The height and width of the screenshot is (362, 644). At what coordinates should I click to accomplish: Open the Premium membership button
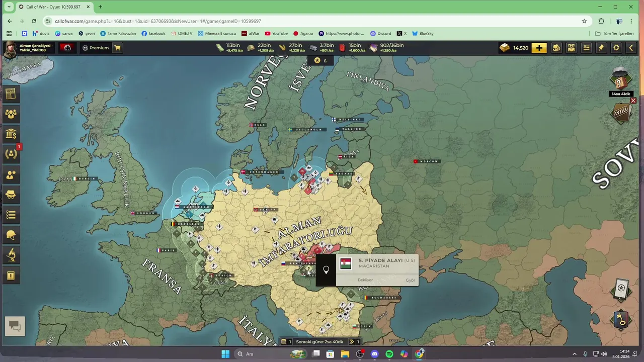(96, 48)
